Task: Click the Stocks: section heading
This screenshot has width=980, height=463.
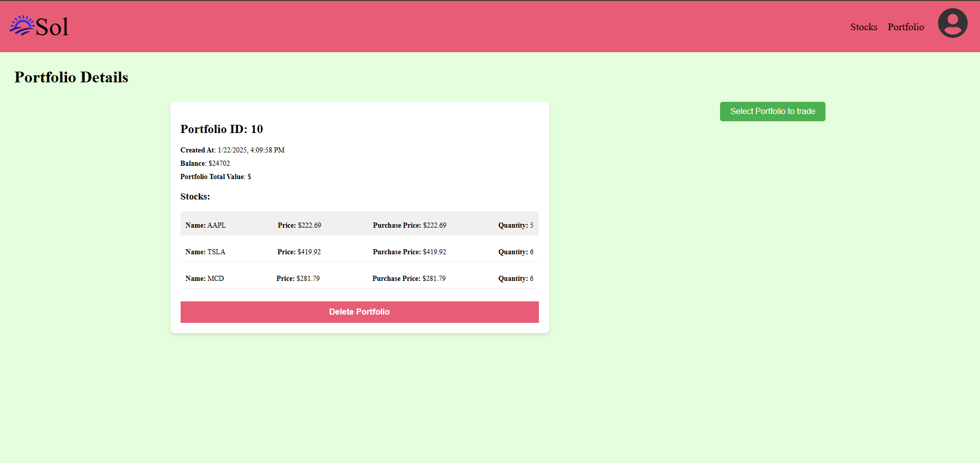Action: click(195, 196)
